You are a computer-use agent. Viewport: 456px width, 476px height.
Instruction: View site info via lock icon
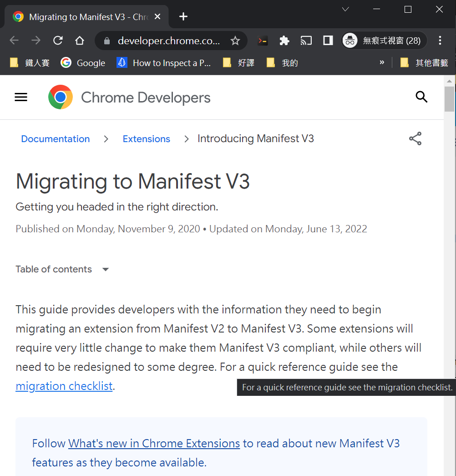click(107, 41)
